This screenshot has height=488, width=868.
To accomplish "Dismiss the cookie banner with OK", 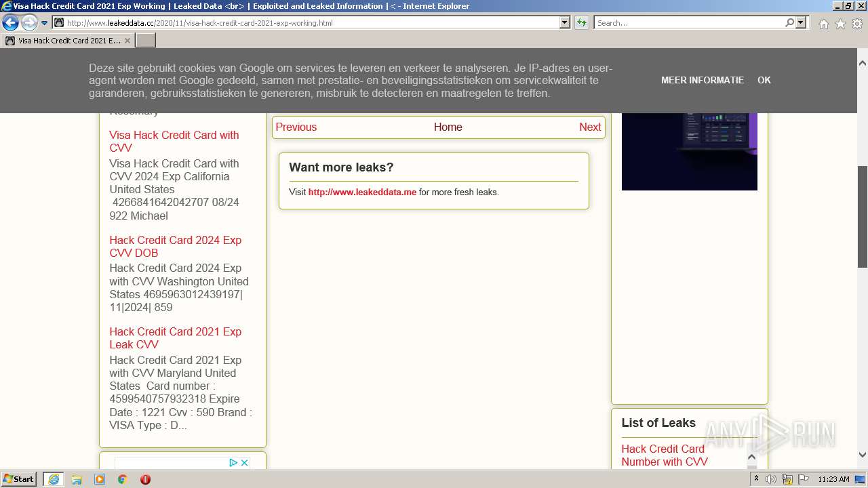I will click(764, 80).
